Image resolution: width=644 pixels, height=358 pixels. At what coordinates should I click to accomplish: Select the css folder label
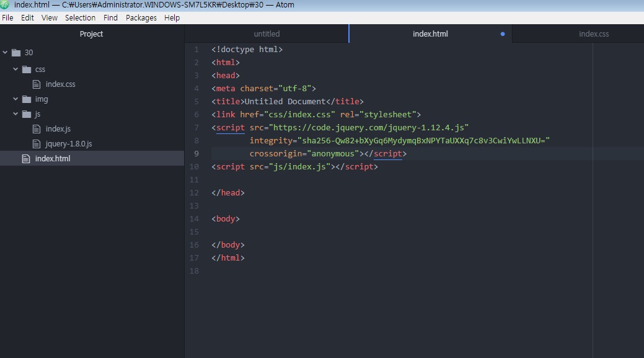coord(40,69)
